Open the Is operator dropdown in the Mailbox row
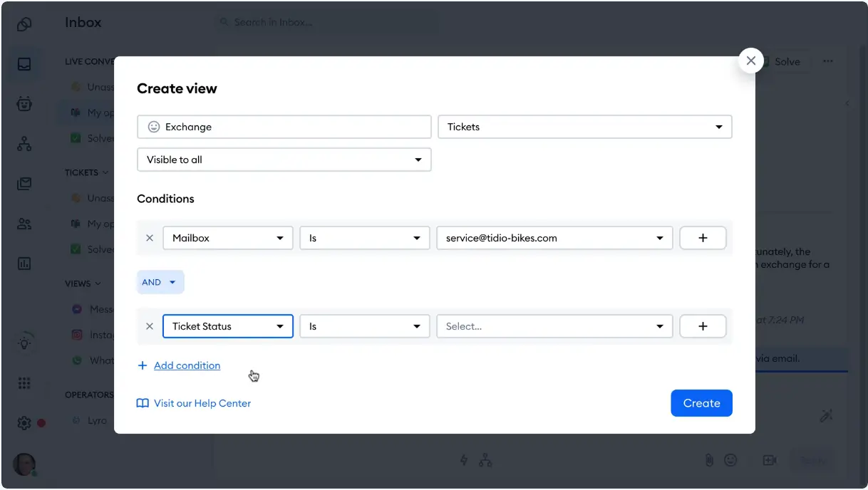868x490 pixels. [365, 238]
